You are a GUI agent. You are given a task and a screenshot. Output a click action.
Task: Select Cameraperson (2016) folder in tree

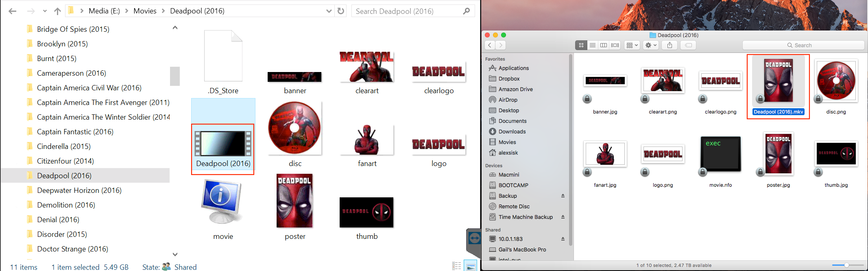pyautogui.click(x=71, y=73)
